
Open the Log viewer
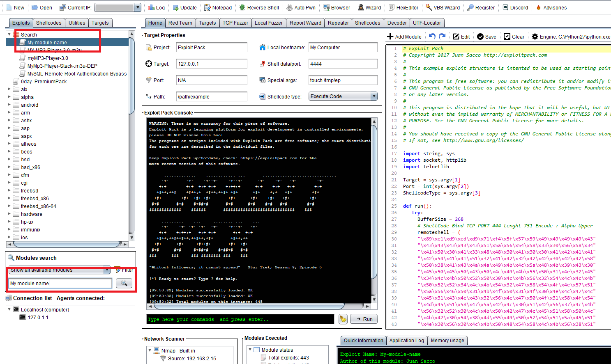156,7
